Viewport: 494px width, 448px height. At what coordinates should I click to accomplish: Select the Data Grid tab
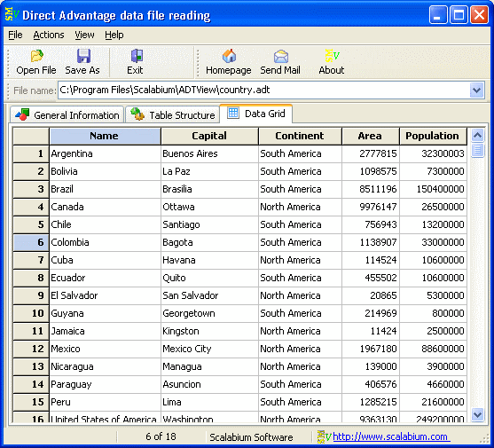point(255,114)
